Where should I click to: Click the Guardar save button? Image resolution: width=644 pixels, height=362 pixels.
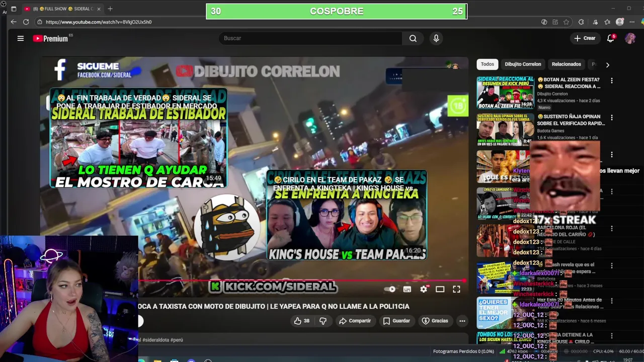click(396, 321)
